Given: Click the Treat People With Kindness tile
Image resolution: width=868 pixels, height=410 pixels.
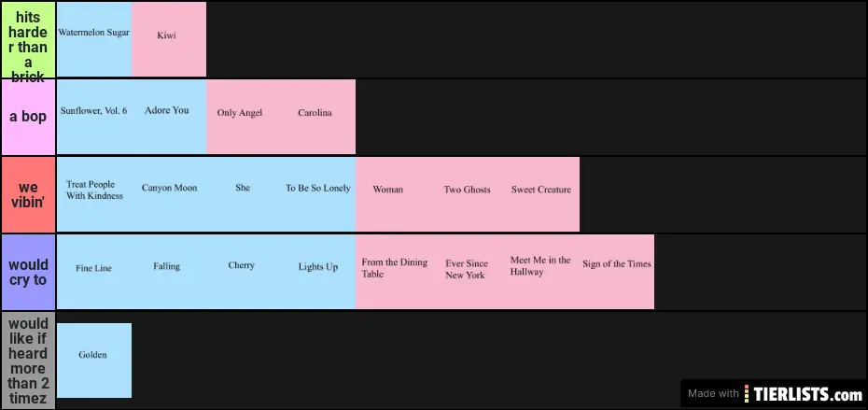Looking at the screenshot, I should point(93,193).
